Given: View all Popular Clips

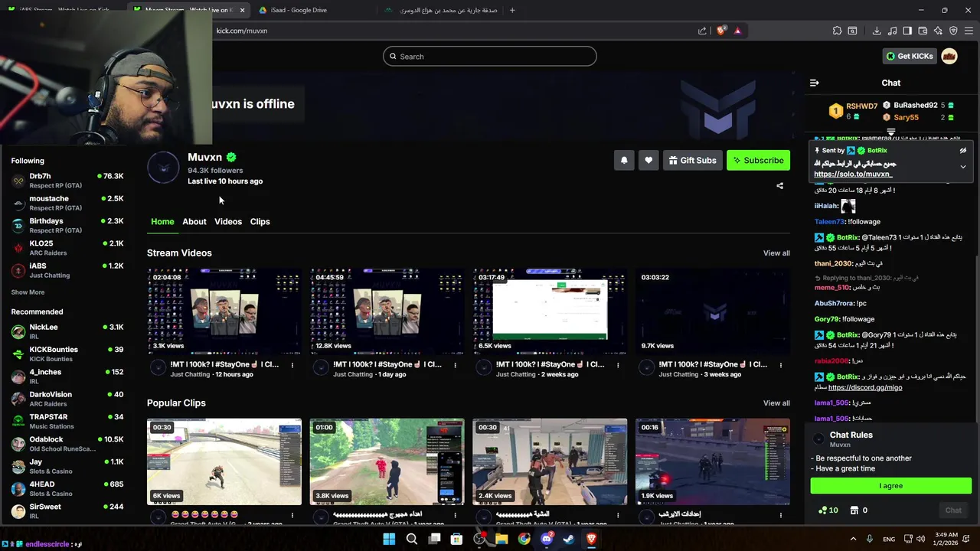Looking at the screenshot, I should 776,403.
